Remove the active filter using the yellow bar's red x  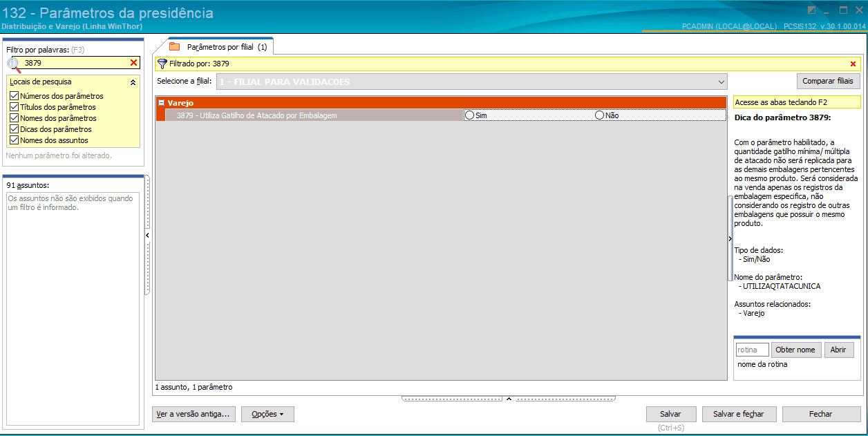pos(853,64)
